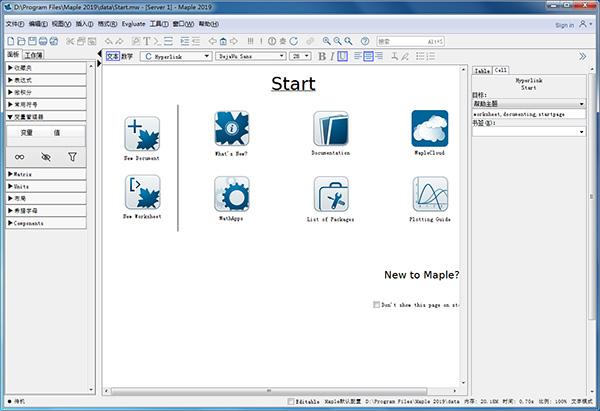Set center text alignment
The width and height of the screenshot is (600, 411).
tap(368, 56)
